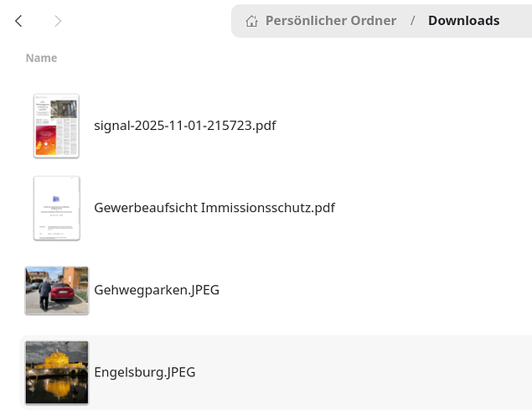
Task: Navigate to Persönlicher Ordner breadcrumb
Action: (x=330, y=21)
